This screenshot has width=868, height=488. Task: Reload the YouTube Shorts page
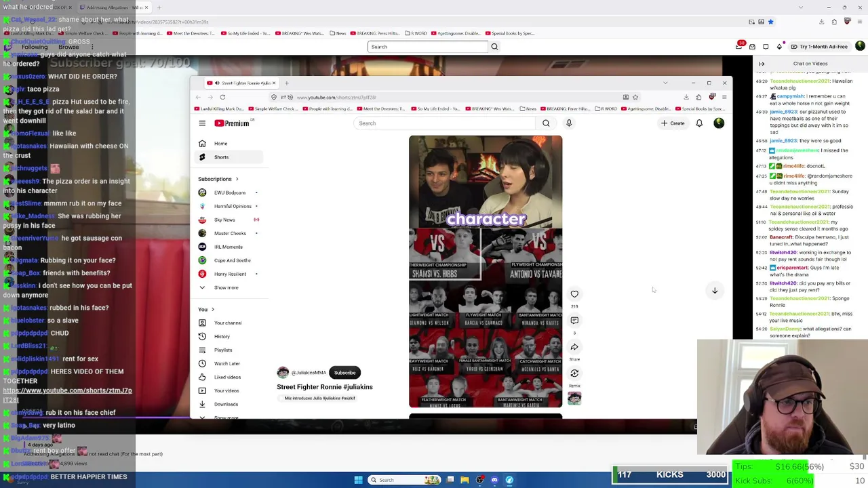[222, 97]
